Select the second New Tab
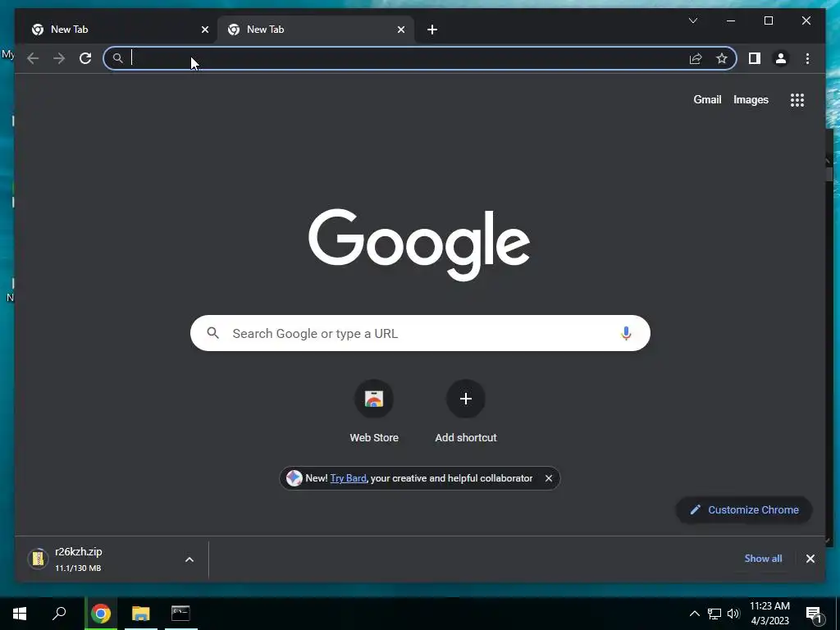 tap(316, 30)
